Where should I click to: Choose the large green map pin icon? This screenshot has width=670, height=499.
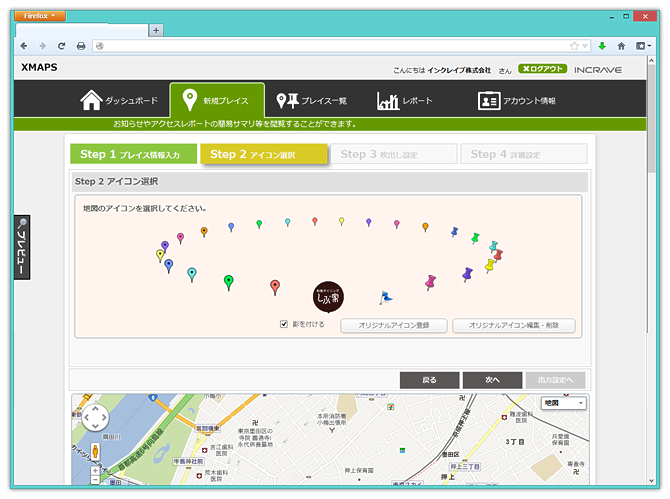click(x=228, y=281)
